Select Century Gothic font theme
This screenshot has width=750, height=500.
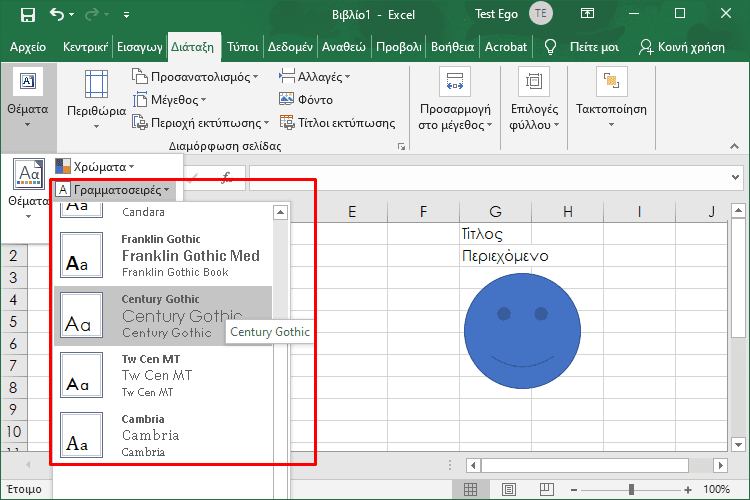(x=163, y=316)
